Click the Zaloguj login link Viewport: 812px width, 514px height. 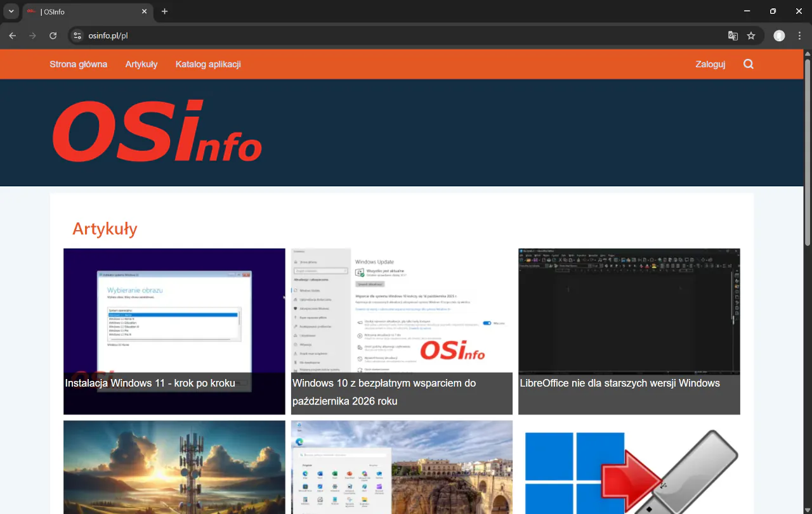point(710,64)
